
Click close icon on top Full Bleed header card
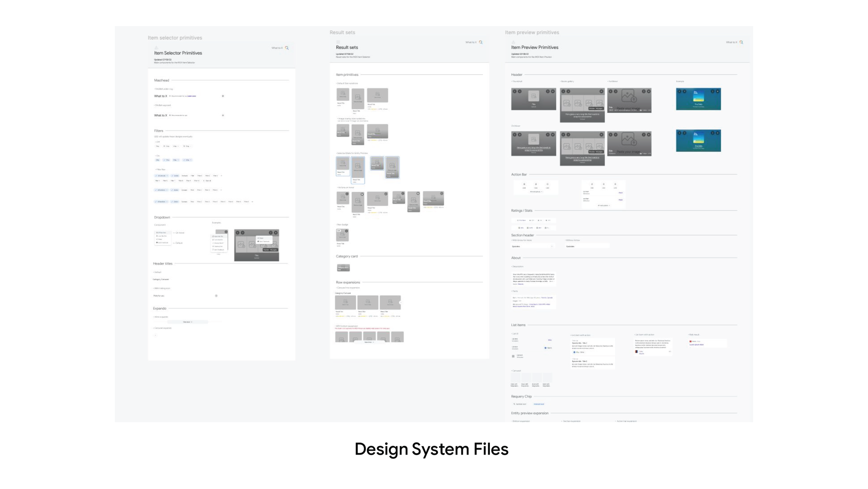point(649,91)
